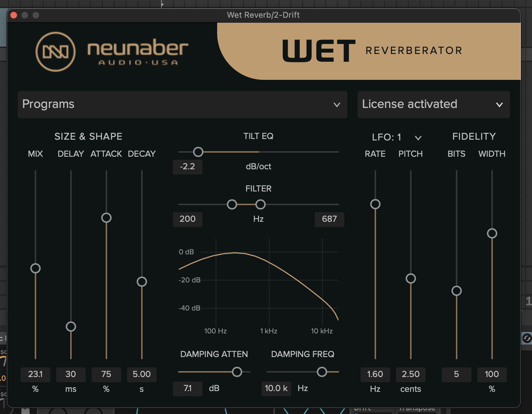Click the DAMPING FREQ slider handle
This screenshot has height=414, width=532.
(322, 372)
